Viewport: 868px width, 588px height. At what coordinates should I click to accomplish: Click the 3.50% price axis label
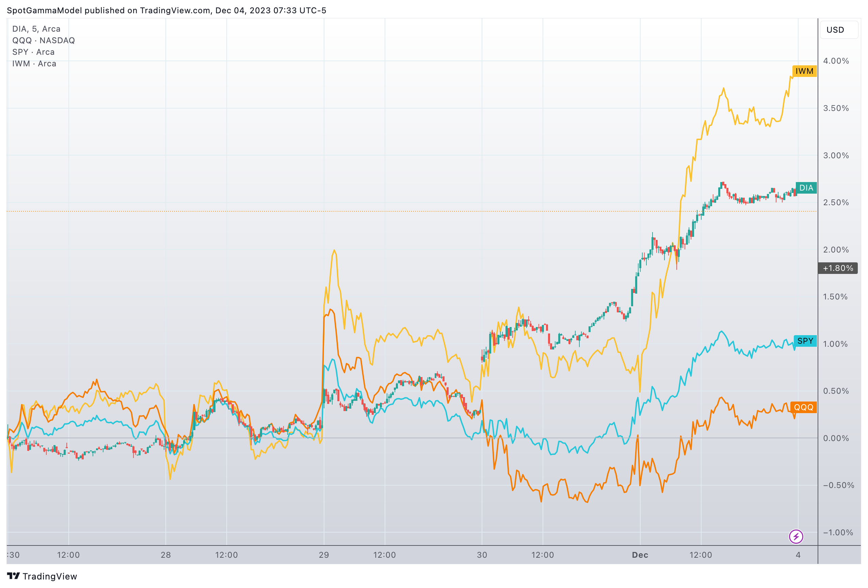coord(836,108)
